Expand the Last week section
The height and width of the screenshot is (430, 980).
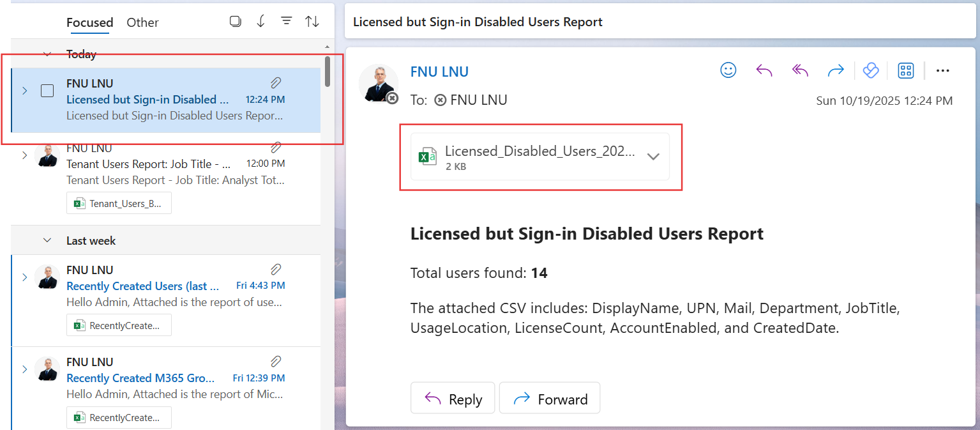click(x=47, y=240)
